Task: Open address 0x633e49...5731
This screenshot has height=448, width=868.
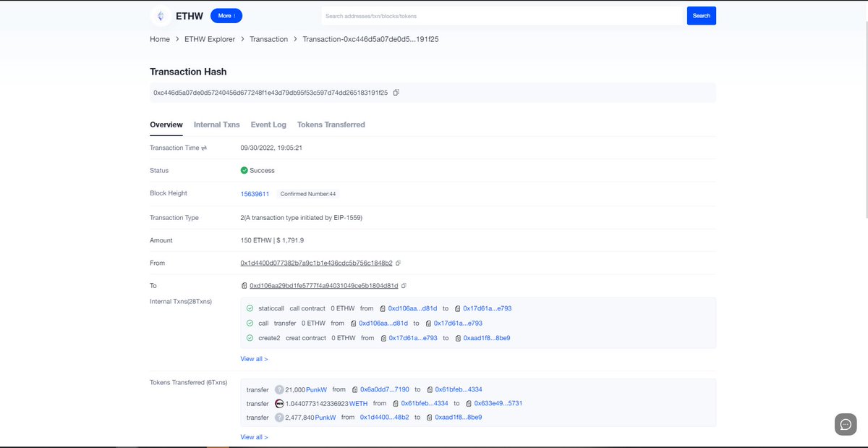Action: click(498, 403)
